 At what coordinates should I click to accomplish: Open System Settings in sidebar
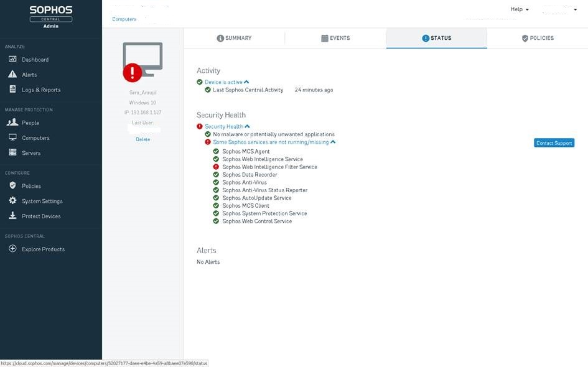[42, 202]
